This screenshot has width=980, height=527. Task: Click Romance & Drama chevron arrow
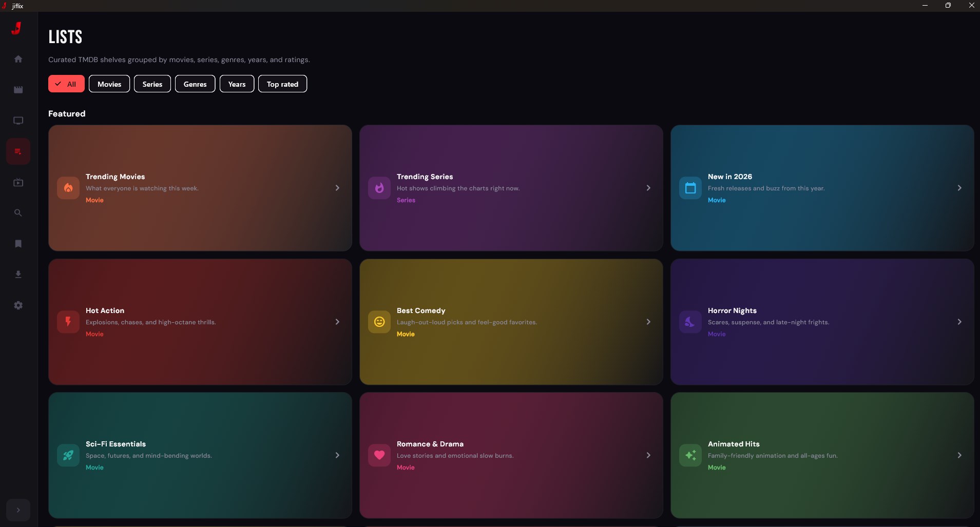[x=648, y=455]
